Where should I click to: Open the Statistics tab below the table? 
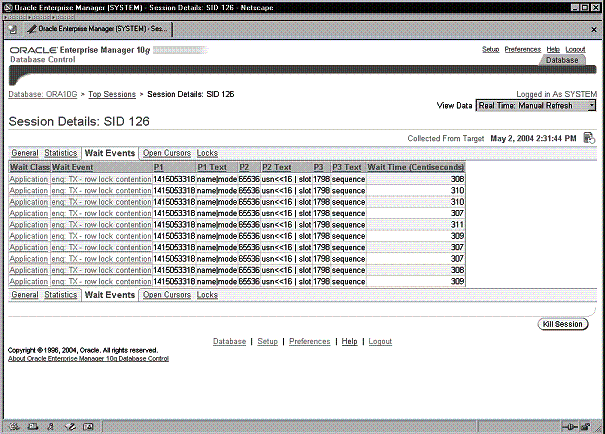point(61,295)
